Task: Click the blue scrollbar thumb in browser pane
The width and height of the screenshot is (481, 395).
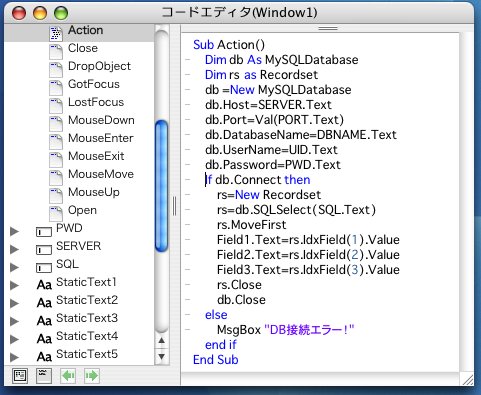Action: coord(162,185)
